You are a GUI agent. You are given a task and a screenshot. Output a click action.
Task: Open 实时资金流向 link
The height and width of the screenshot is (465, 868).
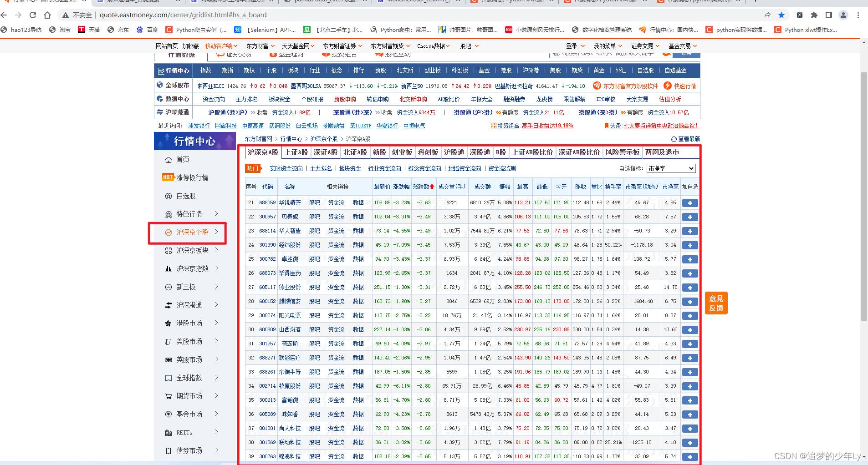[286, 168]
